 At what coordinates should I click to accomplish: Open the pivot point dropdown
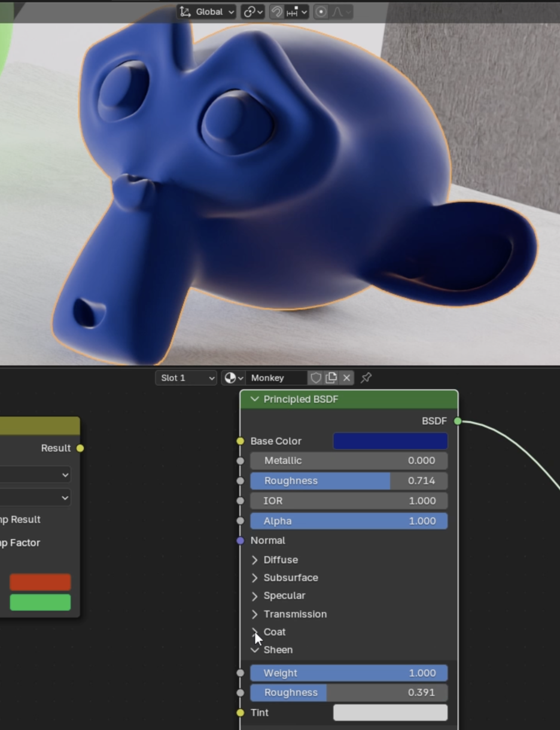253,12
